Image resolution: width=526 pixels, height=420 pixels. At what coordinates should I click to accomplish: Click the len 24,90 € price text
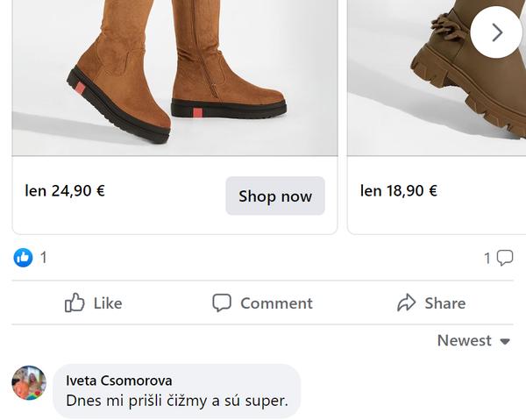65,190
